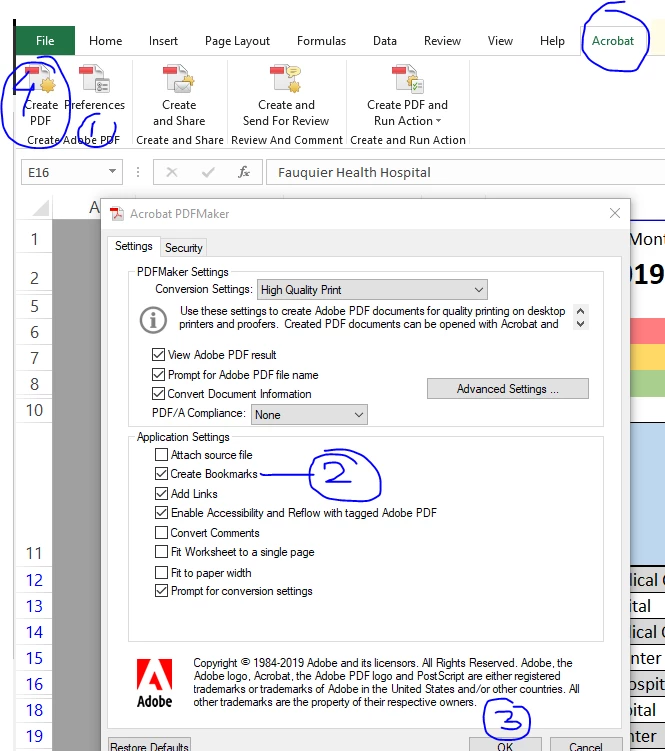Toggle the Create Bookmarks checkbox
This screenshot has height=751, width=665.
click(x=161, y=474)
